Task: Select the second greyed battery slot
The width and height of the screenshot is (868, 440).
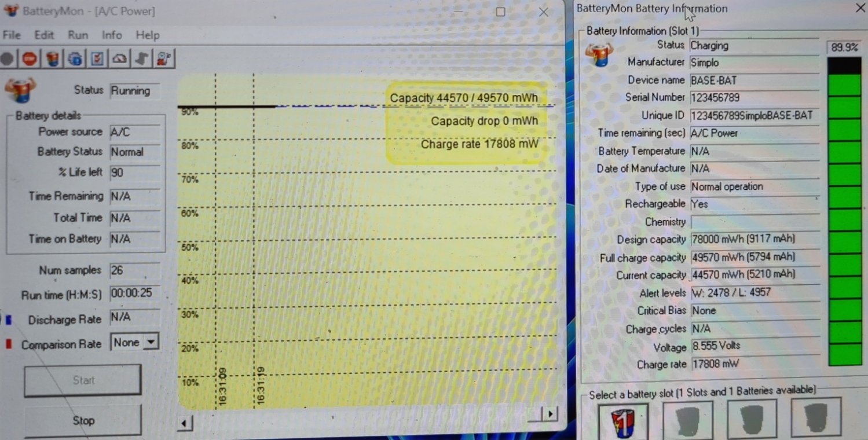Action: click(x=687, y=419)
